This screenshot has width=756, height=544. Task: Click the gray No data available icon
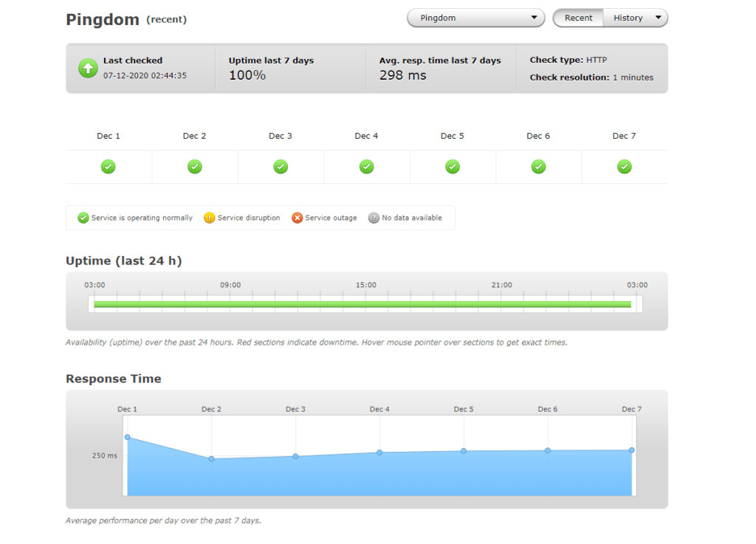[x=374, y=218]
